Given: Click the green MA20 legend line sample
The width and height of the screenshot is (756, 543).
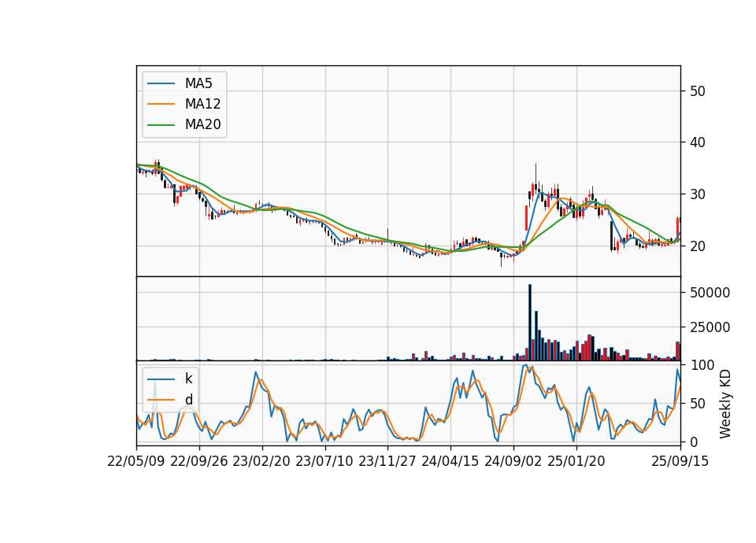Looking at the screenshot, I should tap(161, 124).
